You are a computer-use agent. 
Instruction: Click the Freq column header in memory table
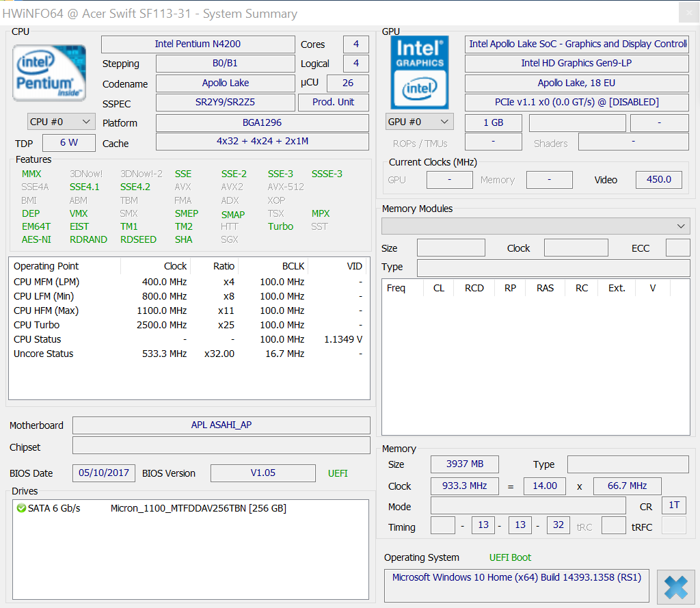(403, 288)
